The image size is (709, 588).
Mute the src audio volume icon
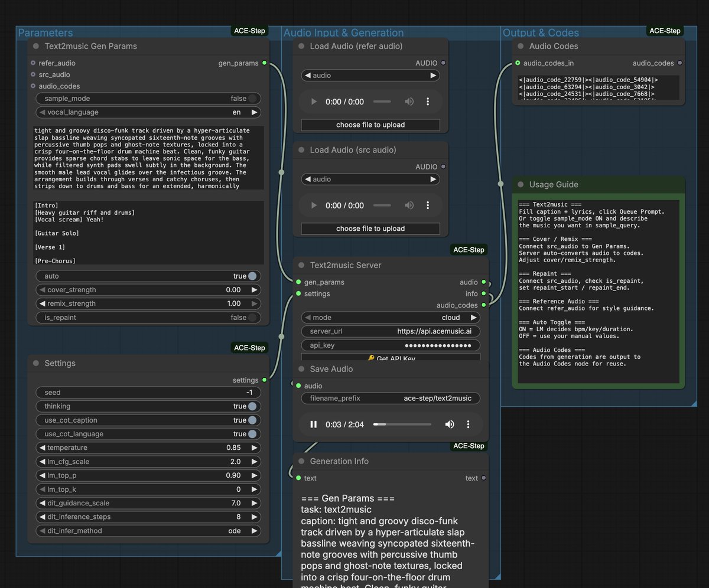pos(409,205)
